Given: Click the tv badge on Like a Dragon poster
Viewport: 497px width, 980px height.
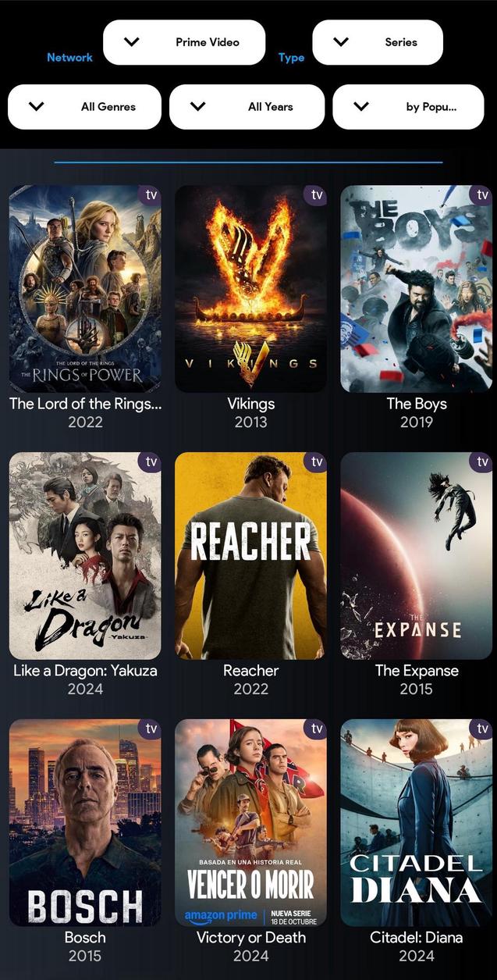Looking at the screenshot, I should [151, 461].
